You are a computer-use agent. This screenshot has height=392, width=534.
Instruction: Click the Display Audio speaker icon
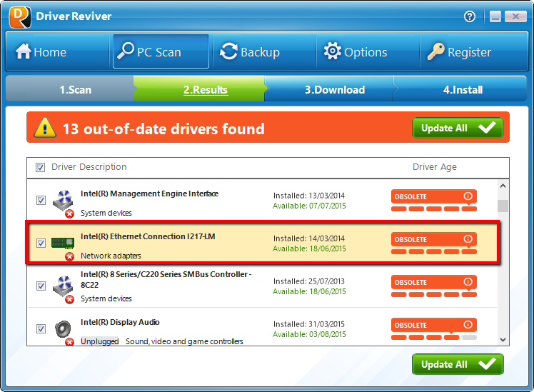63,329
